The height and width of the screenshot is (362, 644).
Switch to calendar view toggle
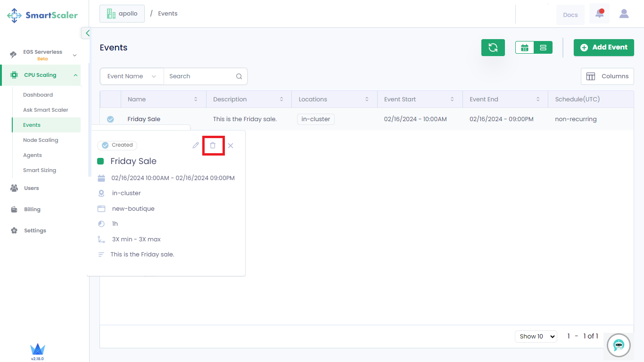525,48
